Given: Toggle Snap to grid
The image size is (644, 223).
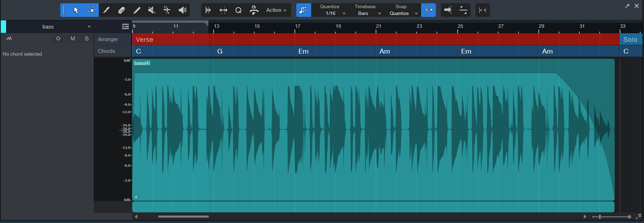Looking at the screenshot, I should 429,10.
